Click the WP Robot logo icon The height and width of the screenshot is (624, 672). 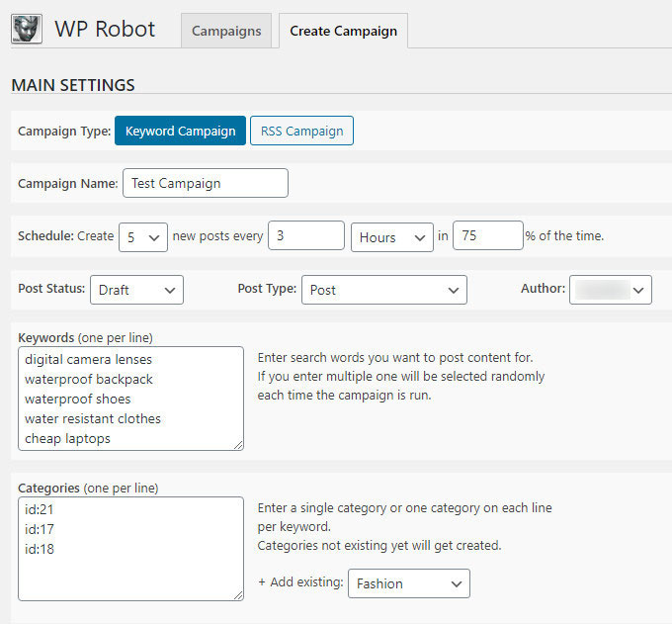click(x=26, y=29)
